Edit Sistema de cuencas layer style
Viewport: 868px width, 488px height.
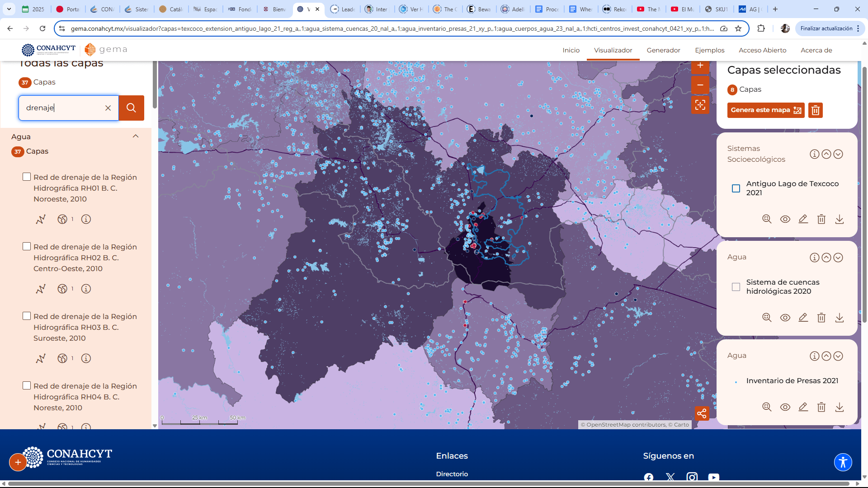[803, 318]
